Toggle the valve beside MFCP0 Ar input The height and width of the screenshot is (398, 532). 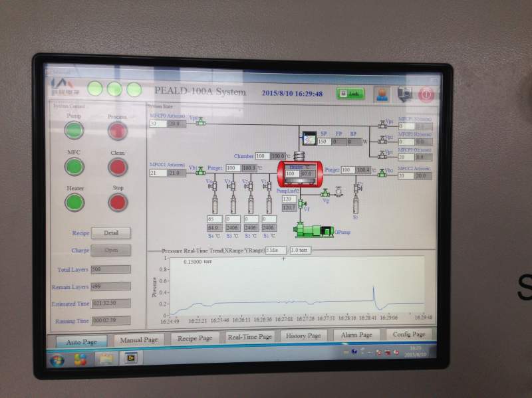point(201,121)
